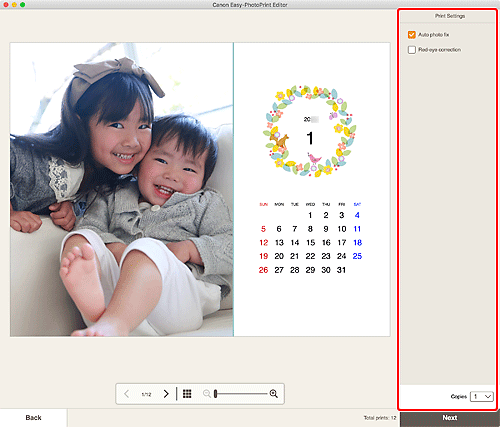Click the date 25 in the calendar

pyautogui.click(x=357, y=256)
